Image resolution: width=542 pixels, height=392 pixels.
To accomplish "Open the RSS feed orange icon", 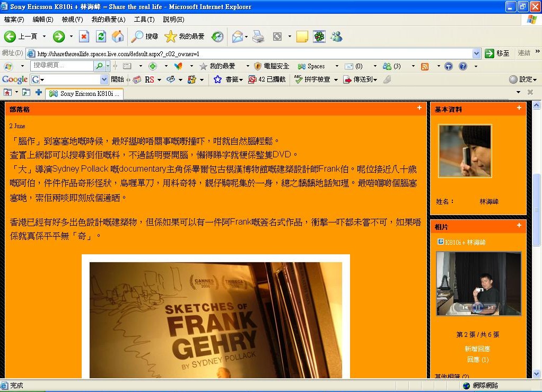I will click(425, 66).
